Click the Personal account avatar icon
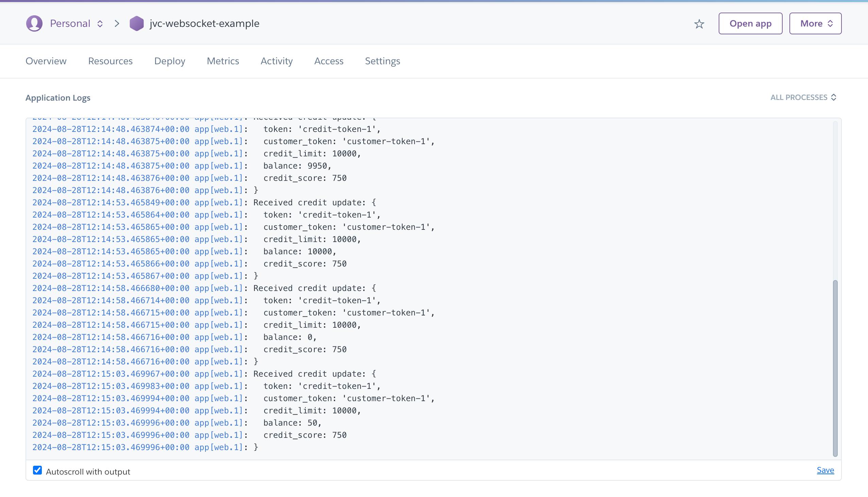The image size is (868, 497). point(34,23)
